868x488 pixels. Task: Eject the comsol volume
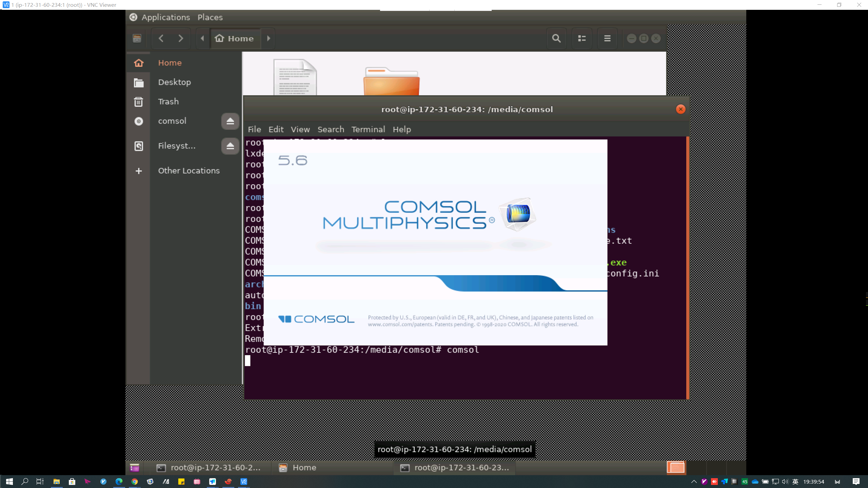pos(230,121)
